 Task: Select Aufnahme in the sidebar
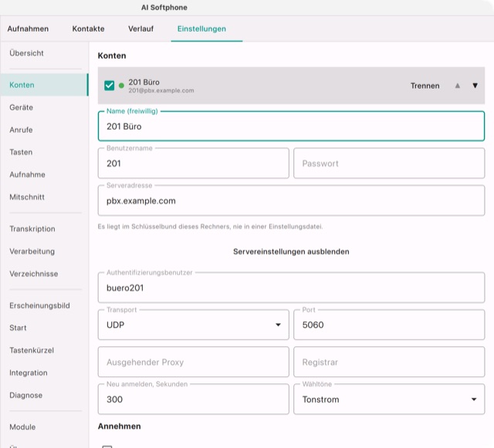44,174
